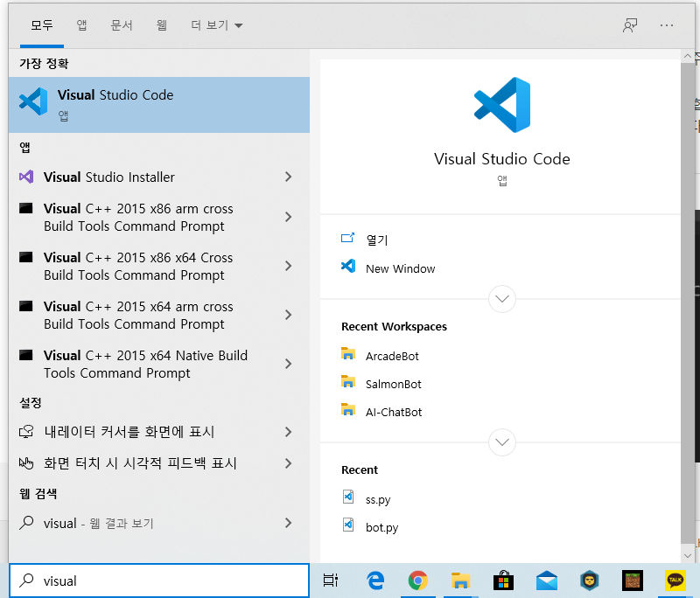
Task: Select the 화면 터치 시 시각적 피드백 표시 setting
Action: pos(159,463)
